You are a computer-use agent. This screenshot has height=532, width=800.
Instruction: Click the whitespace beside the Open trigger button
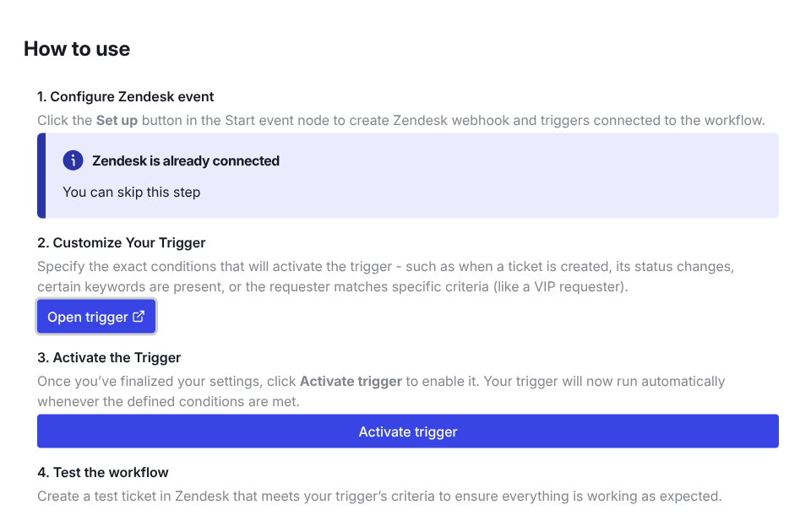tap(338, 317)
